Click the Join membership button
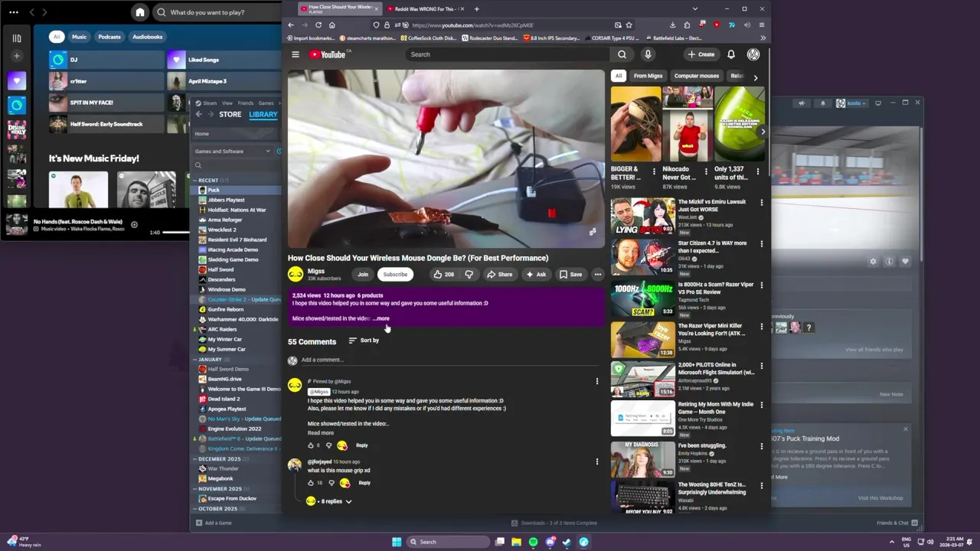This screenshot has height=551, width=980. click(x=363, y=274)
